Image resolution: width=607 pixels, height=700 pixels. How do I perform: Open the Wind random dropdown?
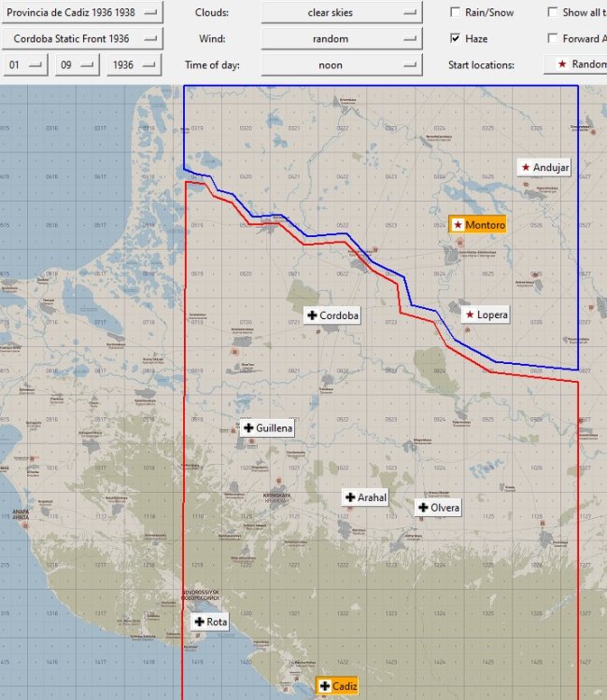point(342,39)
